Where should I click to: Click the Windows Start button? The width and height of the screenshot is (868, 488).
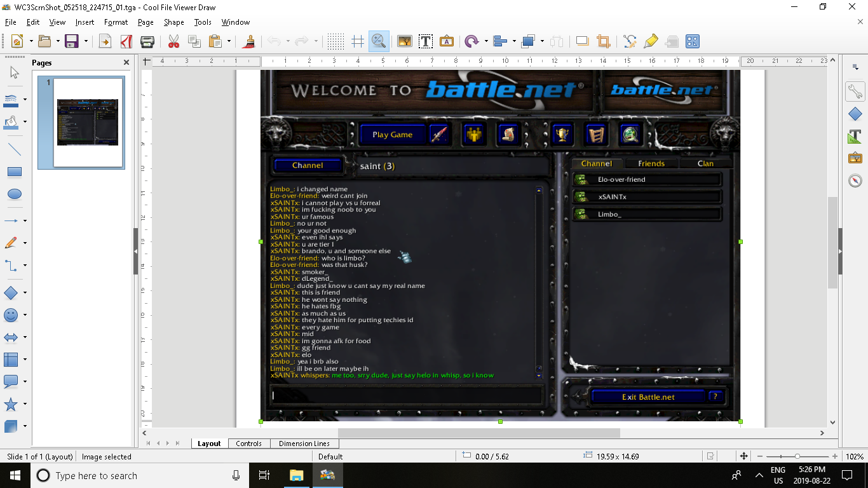[15, 475]
